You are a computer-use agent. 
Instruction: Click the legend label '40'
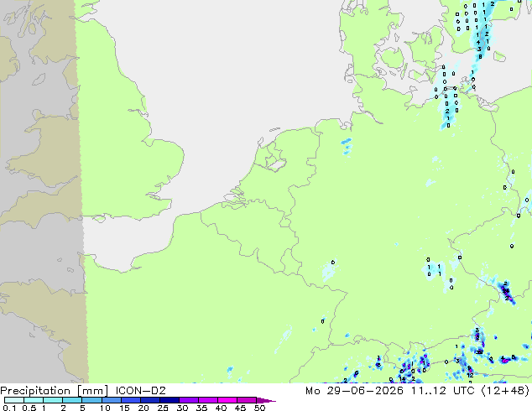(x=221, y=408)
